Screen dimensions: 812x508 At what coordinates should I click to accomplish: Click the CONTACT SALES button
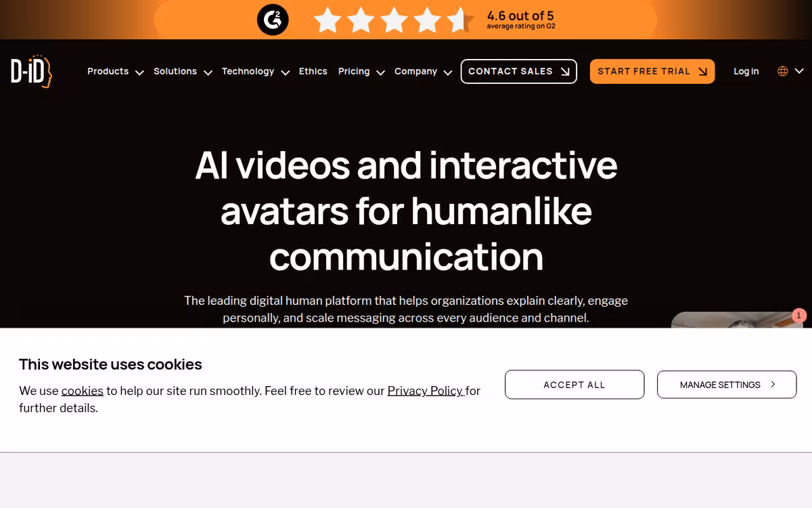point(519,71)
